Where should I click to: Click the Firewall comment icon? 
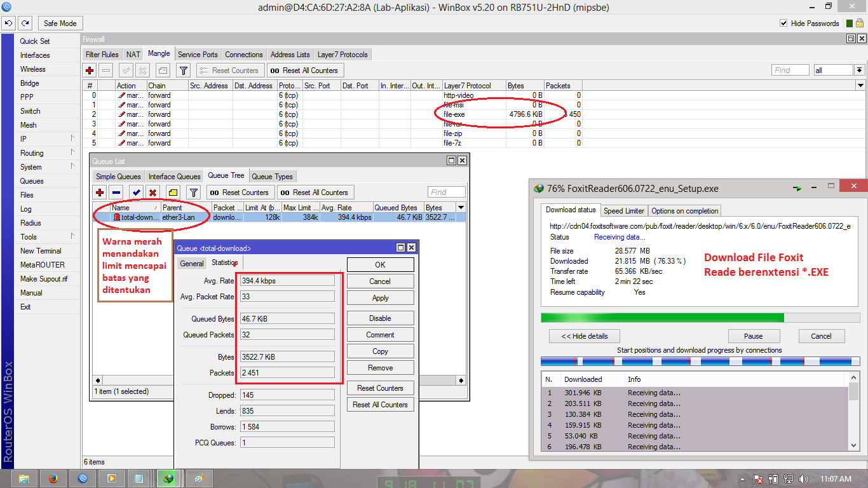point(163,71)
